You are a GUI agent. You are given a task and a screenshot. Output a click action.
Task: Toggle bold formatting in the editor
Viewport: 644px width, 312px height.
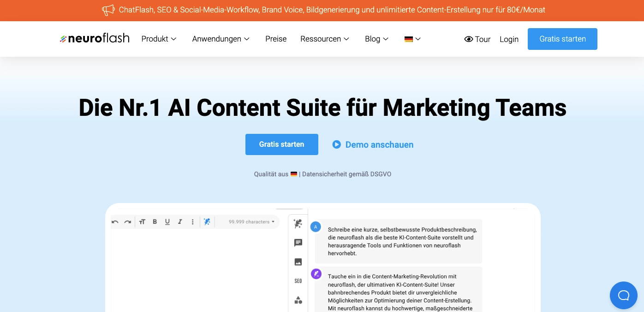(155, 222)
